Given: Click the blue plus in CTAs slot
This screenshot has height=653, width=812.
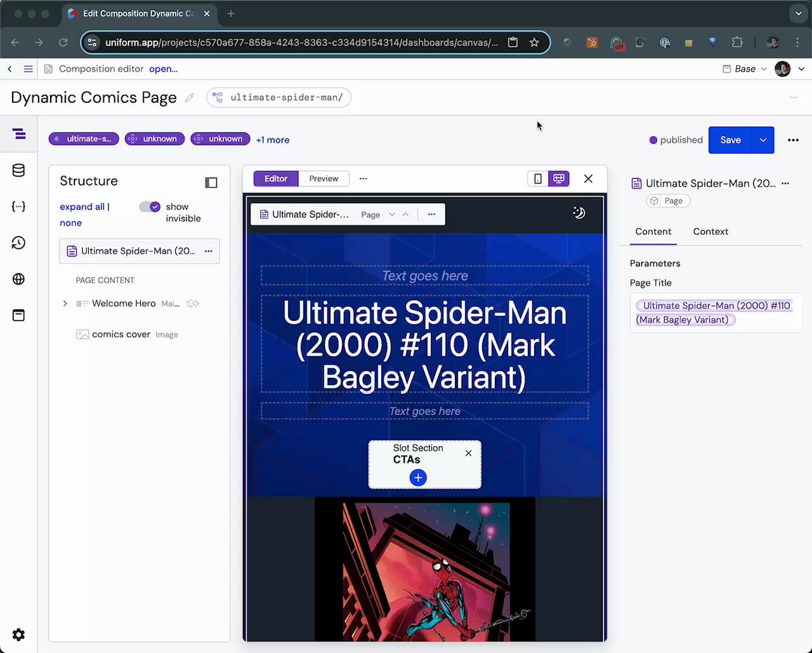Looking at the screenshot, I should (x=418, y=478).
